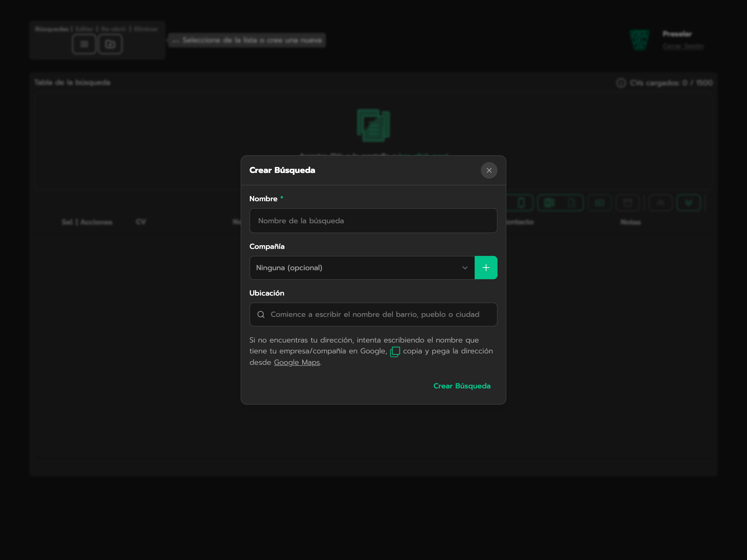Click the archive box toolbar icon
Viewport: 747px width, 560px height.
point(627,202)
